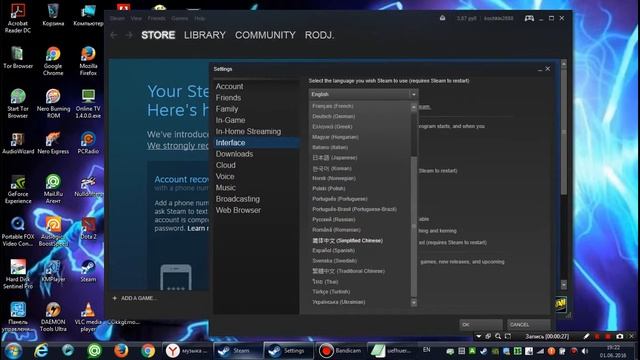Open the Music settings category
This screenshot has width=640, height=360.
coord(225,188)
